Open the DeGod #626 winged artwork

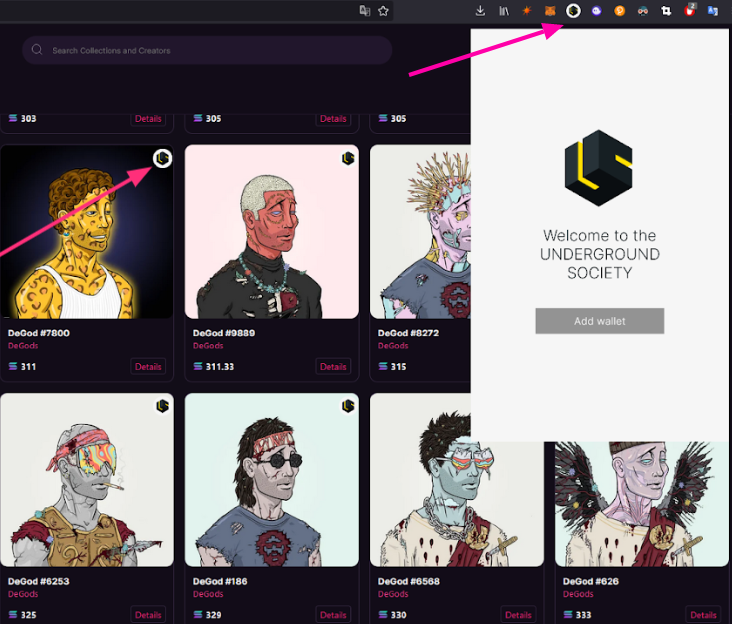[641, 504]
